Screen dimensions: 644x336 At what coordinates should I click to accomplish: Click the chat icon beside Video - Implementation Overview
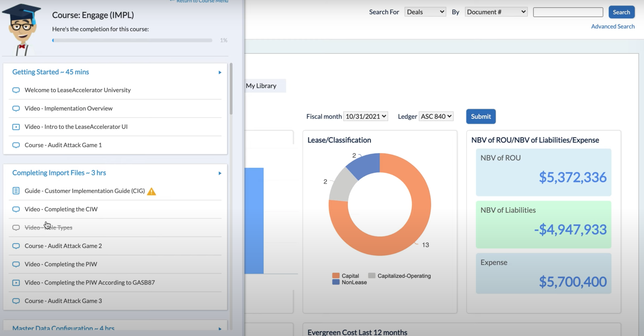coord(16,108)
